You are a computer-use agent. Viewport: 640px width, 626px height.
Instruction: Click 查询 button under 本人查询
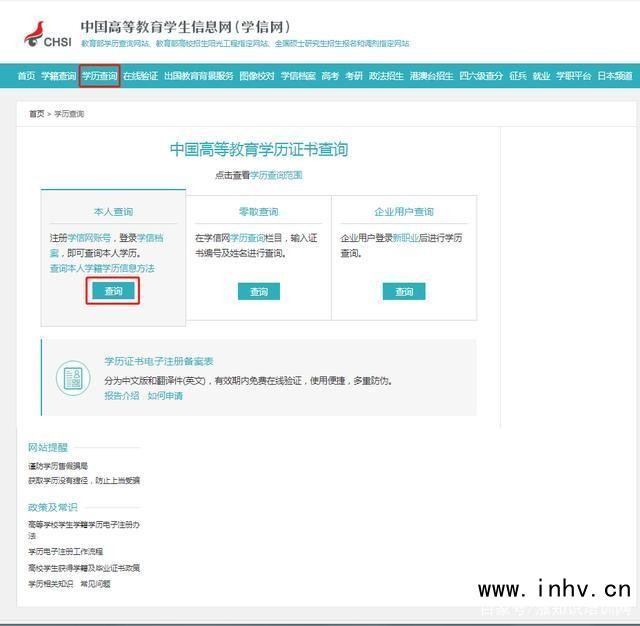coord(113,291)
